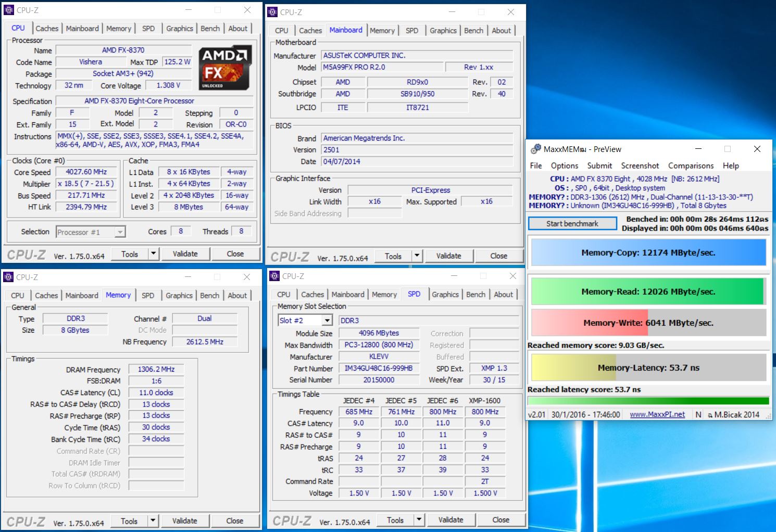Click the Core Speed value field
Viewport: 776px width, 532px height.
tap(86, 172)
